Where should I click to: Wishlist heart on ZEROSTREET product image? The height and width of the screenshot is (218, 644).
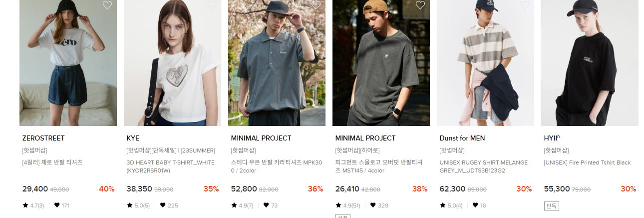point(107,5)
